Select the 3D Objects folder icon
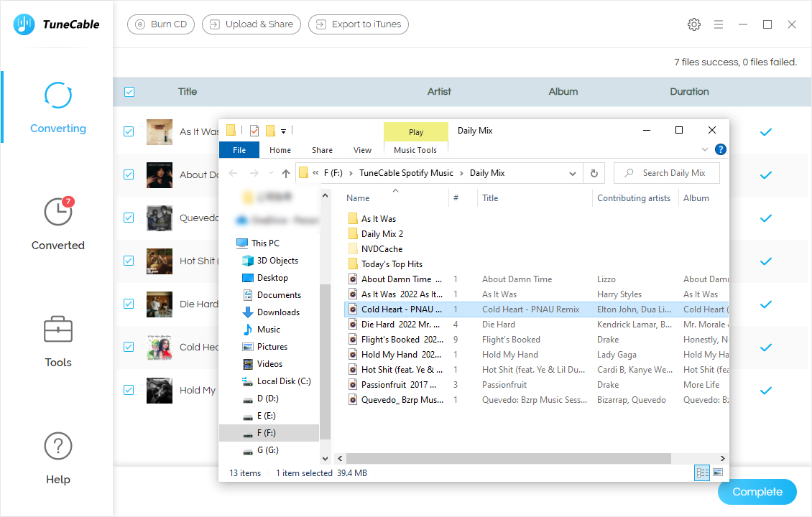 (x=248, y=261)
